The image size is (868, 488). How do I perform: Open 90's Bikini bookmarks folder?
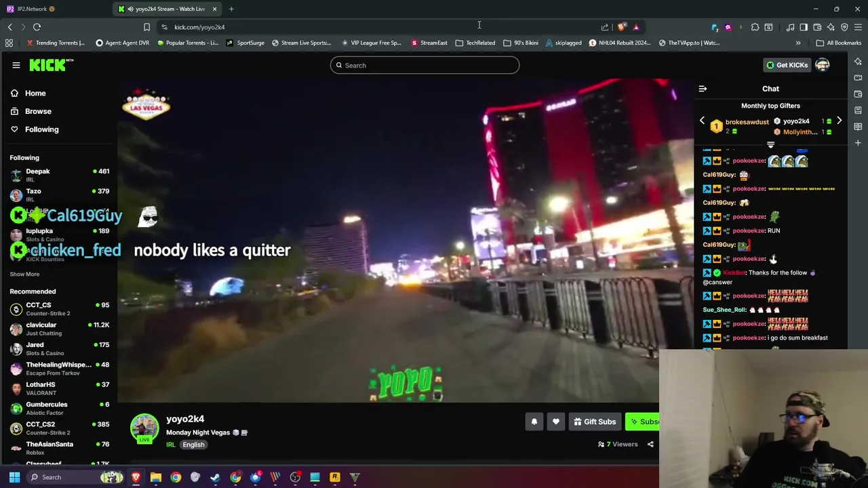point(521,43)
